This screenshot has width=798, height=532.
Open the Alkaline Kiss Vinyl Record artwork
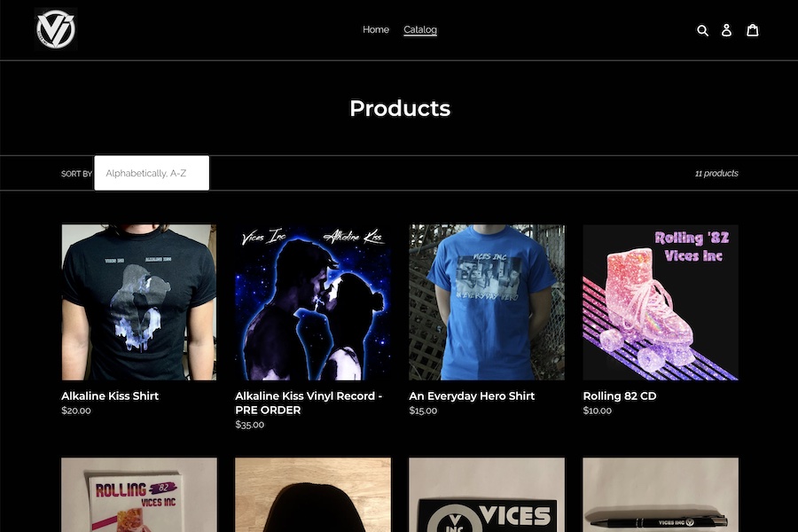[312, 301]
